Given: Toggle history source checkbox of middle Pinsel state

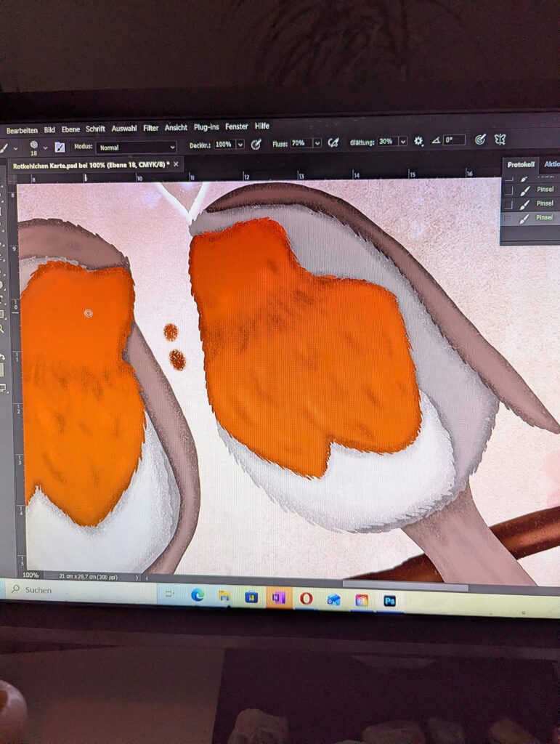Looking at the screenshot, I should (x=508, y=204).
